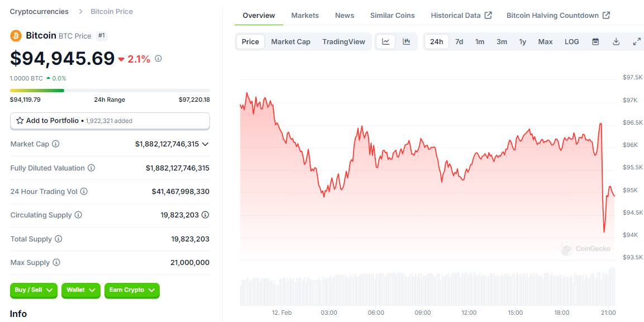Image resolution: width=644 pixels, height=322 pixels.
Task: Open the calendar date range picker
Action: [595, 41]
